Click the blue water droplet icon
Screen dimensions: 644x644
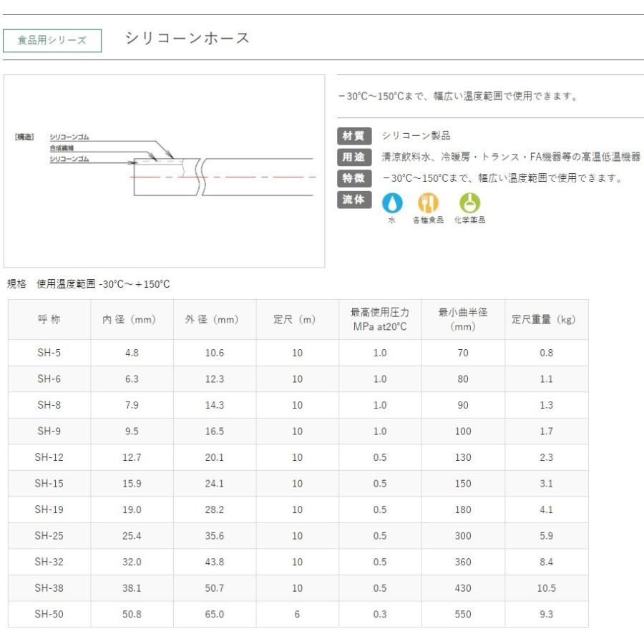tap(392, 203)
